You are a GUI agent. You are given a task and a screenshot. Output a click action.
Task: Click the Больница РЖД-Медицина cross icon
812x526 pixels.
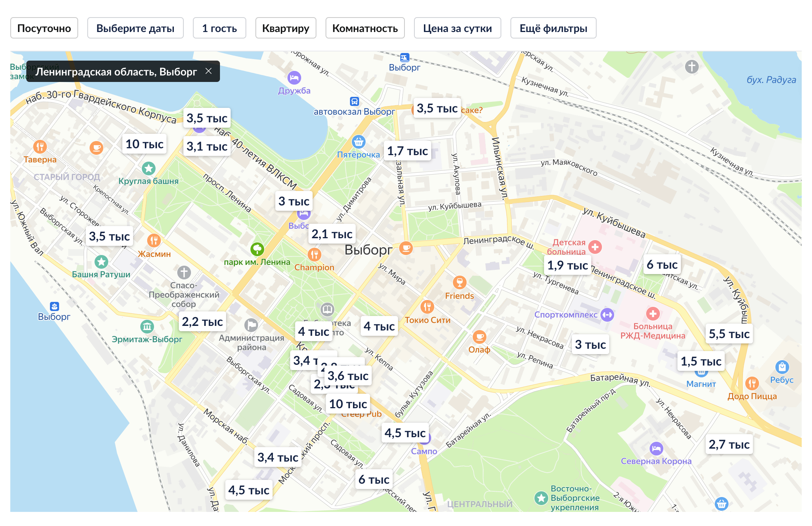pyautogui.click(x=653, y=314)
